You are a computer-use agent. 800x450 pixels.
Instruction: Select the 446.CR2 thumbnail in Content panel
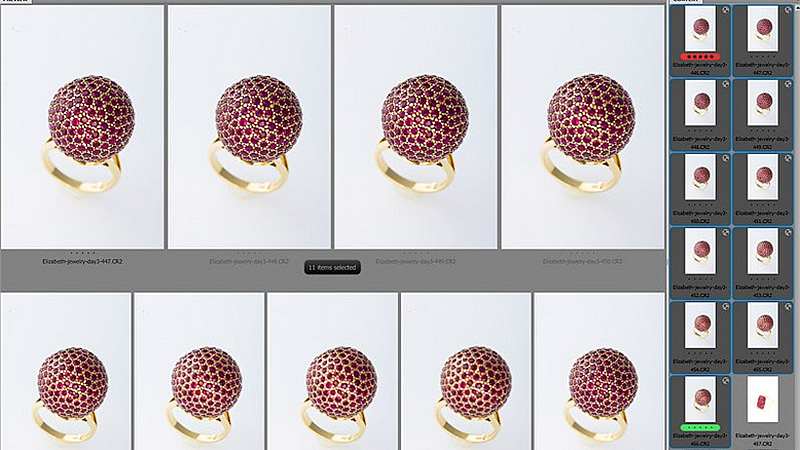pyautogui.click(x=700, y=29)
